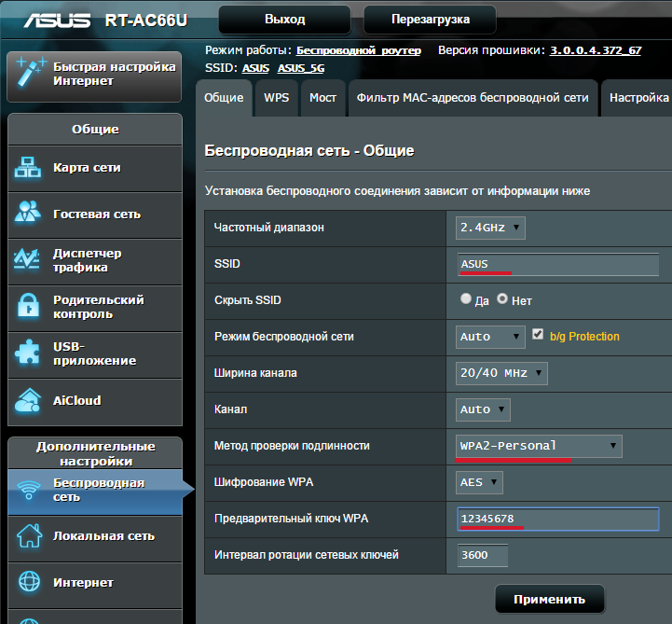
Task: Click the Метод проверки подлинности label
Action: (x=292, y=446)
